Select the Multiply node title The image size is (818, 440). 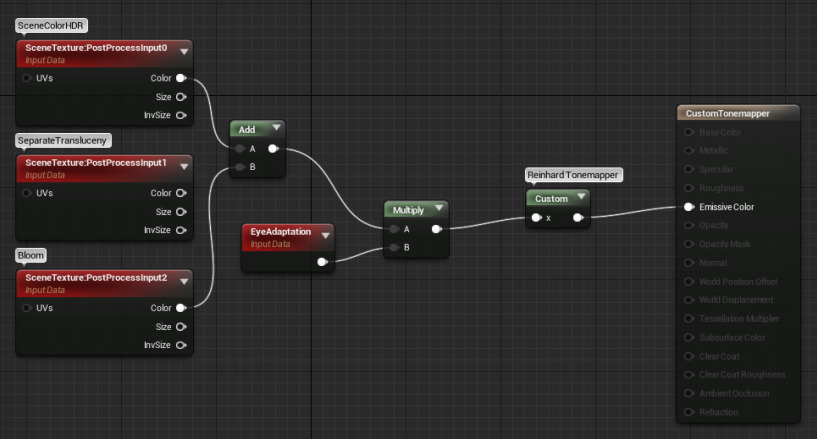click(x=408, y=210)
